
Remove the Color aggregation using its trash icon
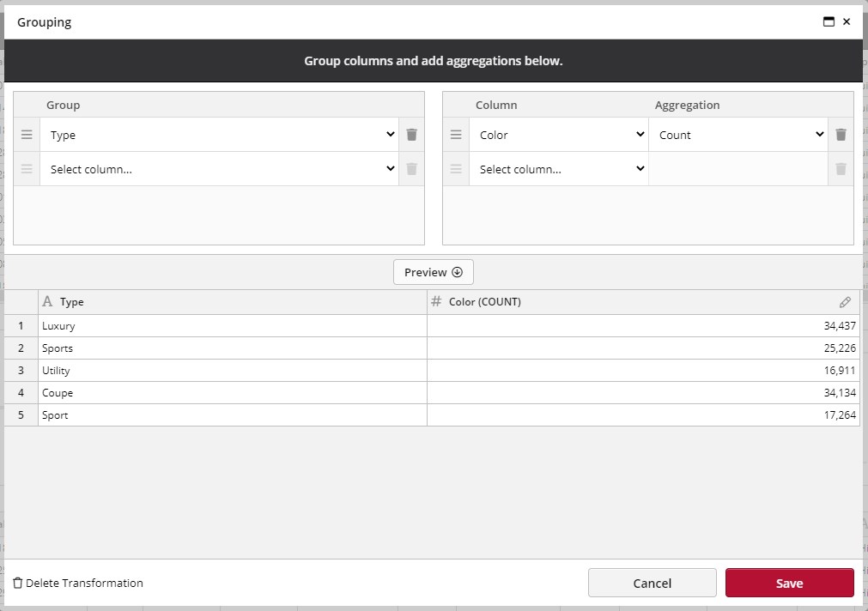pyautogui.click(x=840, y=134)
